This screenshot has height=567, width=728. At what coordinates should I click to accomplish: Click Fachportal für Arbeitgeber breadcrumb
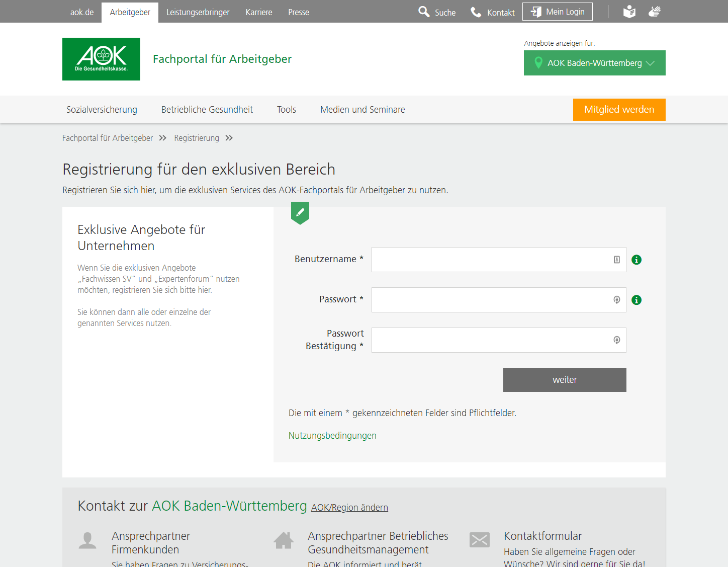pyautogui.click(x=108, y=138)
